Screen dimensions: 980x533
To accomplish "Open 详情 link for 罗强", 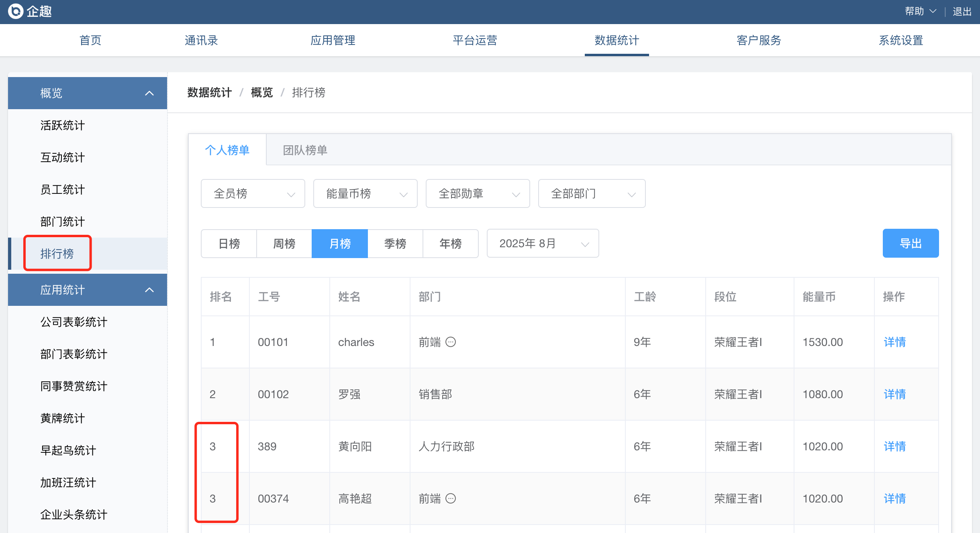I will pyautogui.click(x=894, y=394).
